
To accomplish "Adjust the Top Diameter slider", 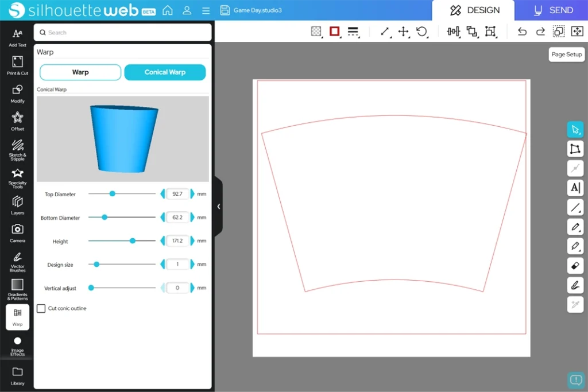I will point(113,194).
